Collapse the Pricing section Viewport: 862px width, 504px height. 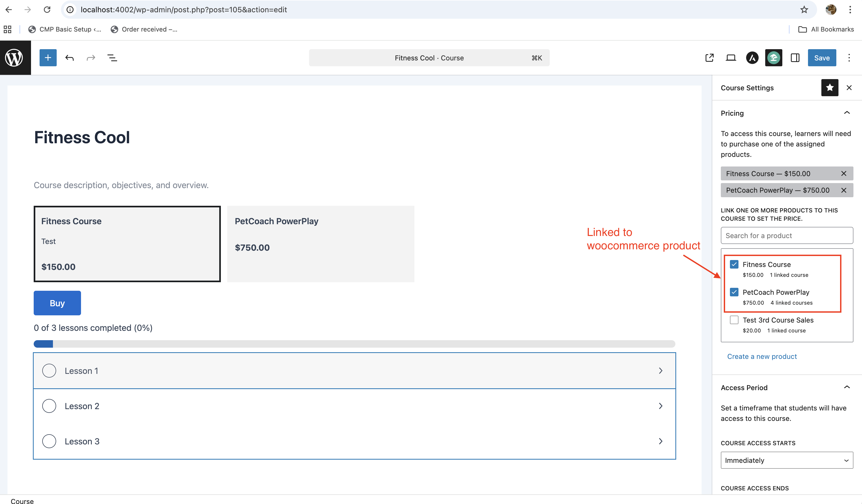click(x=847, y=113)
